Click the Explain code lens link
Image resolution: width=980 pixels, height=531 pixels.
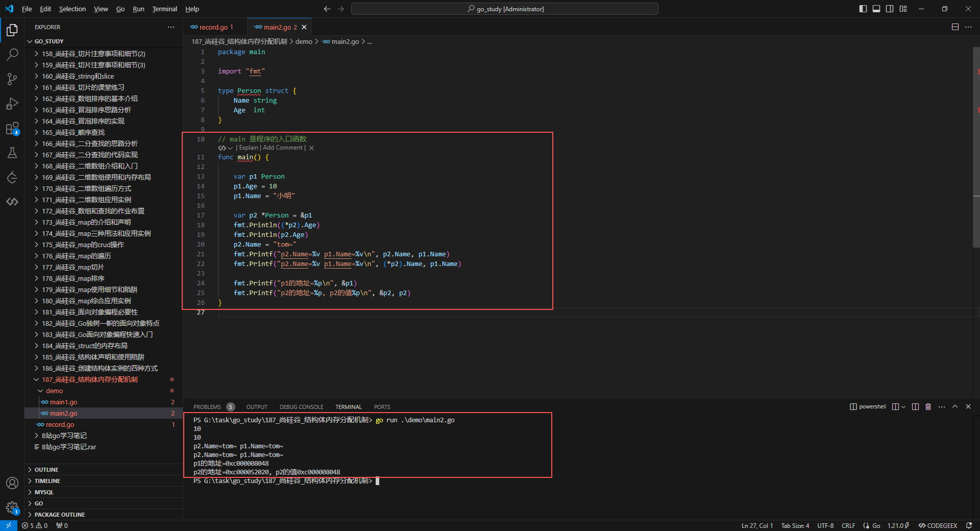click(x=249, y=148)
